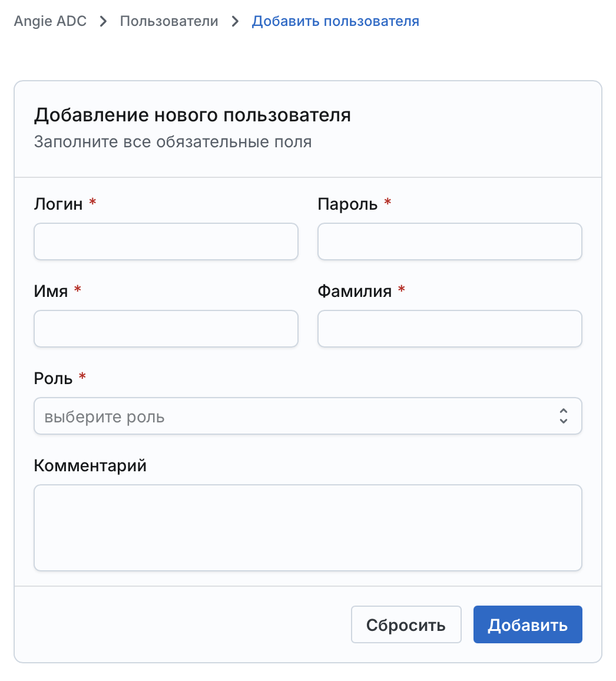Click the Комментарий label text
Image resolution: width=616 pixels, height=681 pixels.
click(90, 466)
